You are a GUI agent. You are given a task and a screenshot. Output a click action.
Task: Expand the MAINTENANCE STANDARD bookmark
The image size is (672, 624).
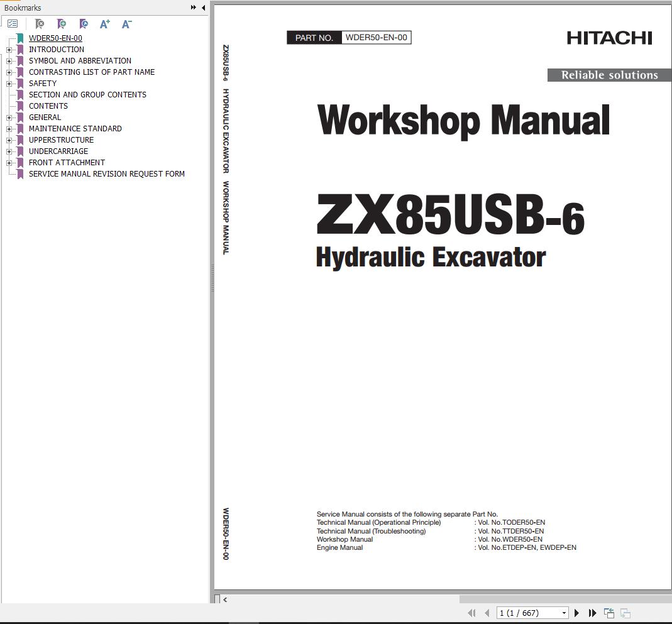point(9,129)
